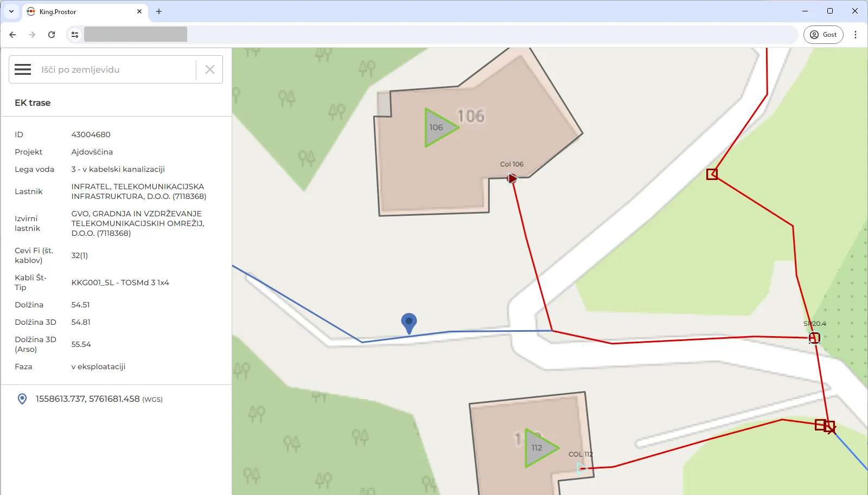Open the Chrome three-dot menu

pos(856,35)
